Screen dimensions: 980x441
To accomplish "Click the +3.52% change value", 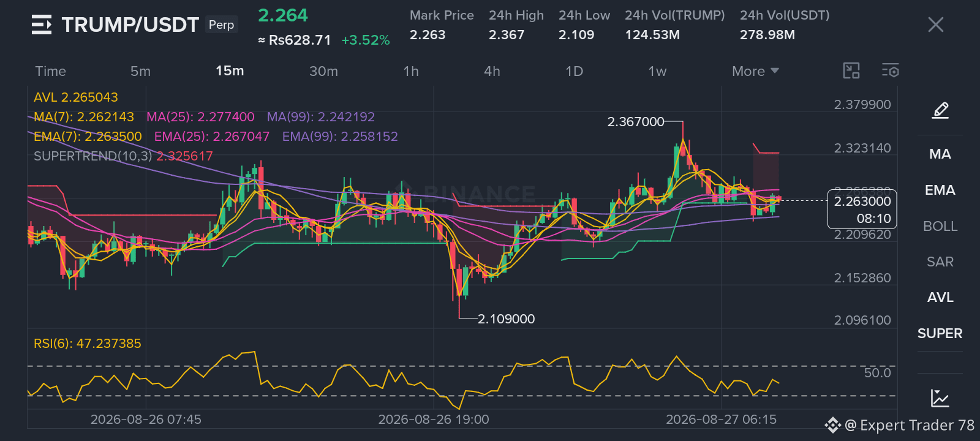I will (x=366, y=40).
